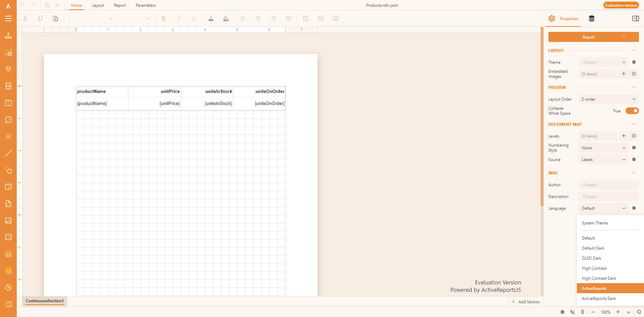This screenshot has height=317, width=644.
Task: Toggle rulers display in status bar
Action: [x=583, y=312]
